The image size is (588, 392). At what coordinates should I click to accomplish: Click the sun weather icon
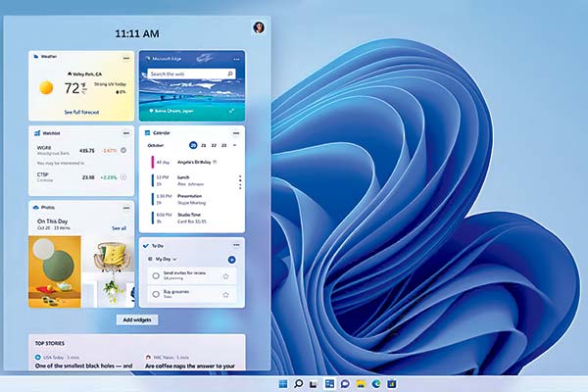46,88
